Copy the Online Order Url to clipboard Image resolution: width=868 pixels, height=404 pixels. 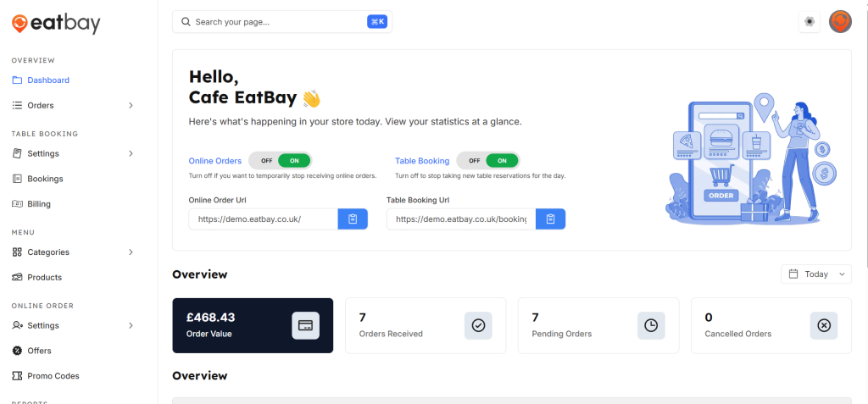pos(353,219)
